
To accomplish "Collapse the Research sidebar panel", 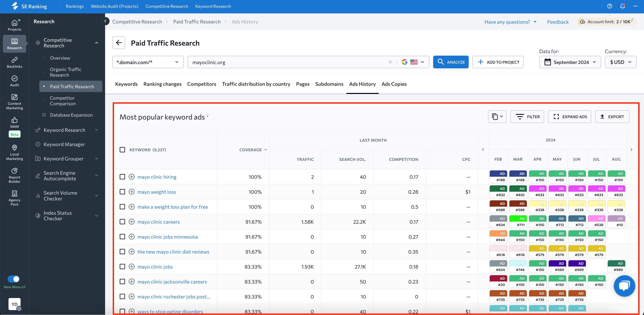I will click(x=105, y=21).
